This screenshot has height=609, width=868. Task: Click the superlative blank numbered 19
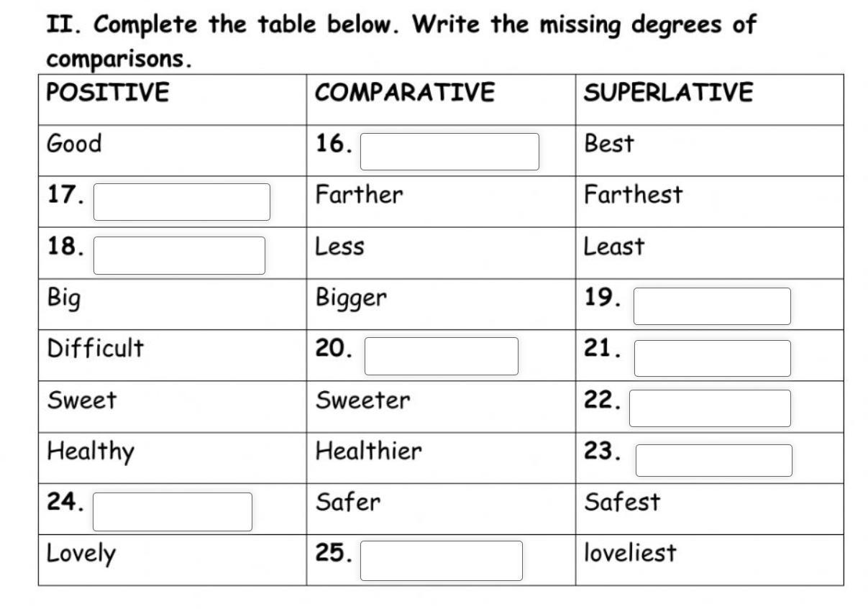pyautogui.click(x=712, y=306)
